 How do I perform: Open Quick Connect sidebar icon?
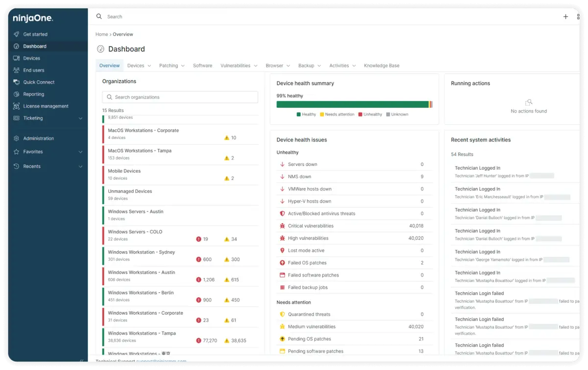pos(17,82)
